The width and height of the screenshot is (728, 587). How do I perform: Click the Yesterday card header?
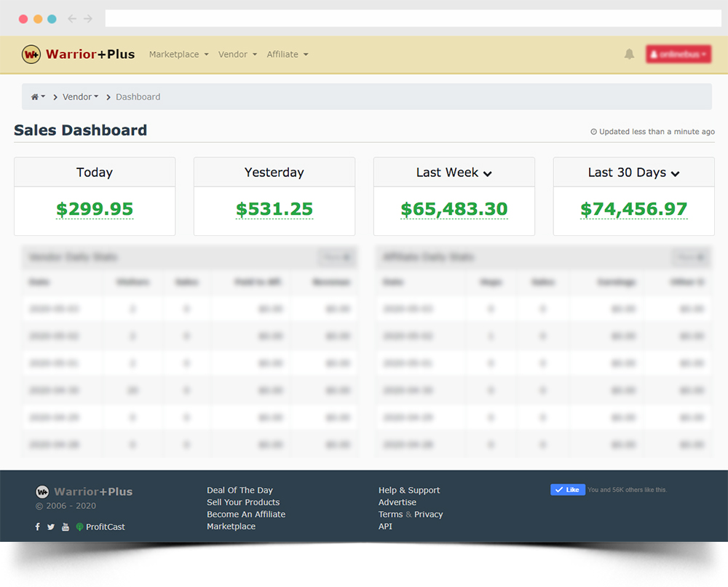(274, 173)
